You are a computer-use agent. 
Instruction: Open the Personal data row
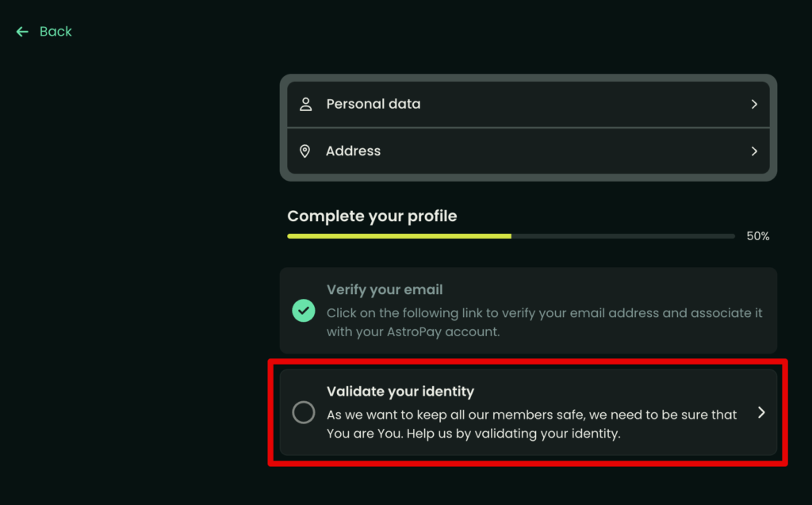(528, 104)
